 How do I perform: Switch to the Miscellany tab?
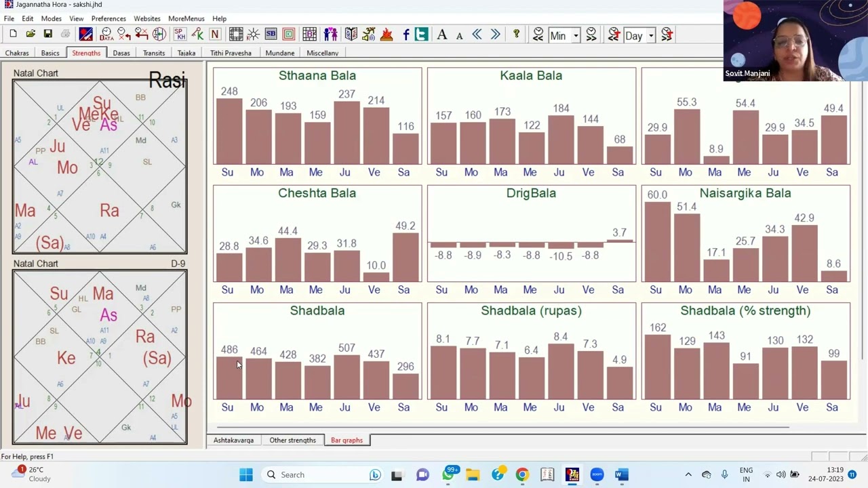pyautogui.click(x=323, y=53)
